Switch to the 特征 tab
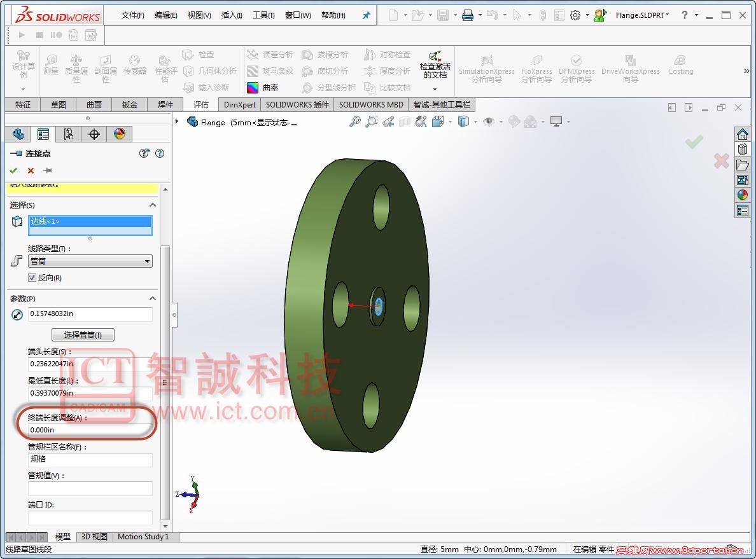The image size is (756, 559). [23, 104]
